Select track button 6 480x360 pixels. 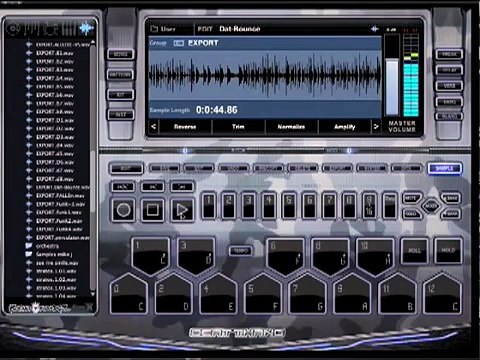(x=309, y=206)
